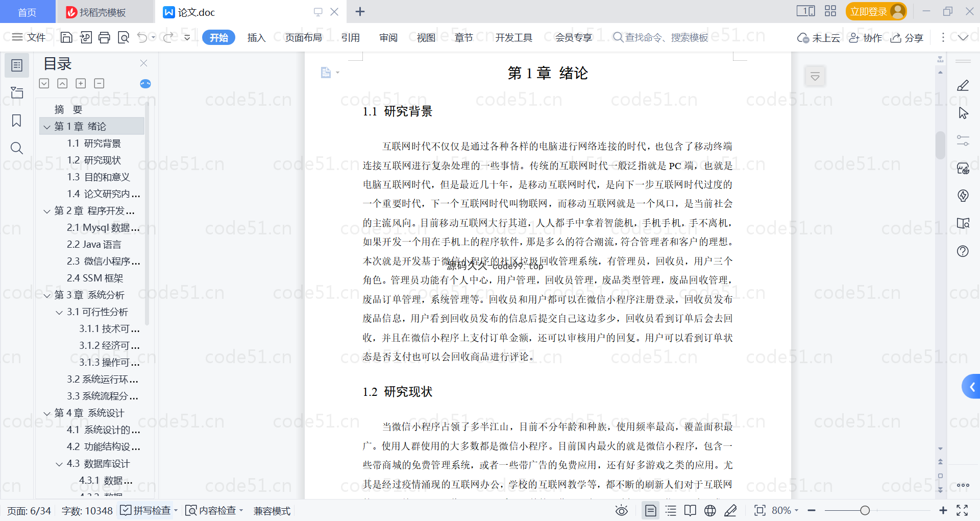Open the 视图 ribbon tab

point(426,37)
